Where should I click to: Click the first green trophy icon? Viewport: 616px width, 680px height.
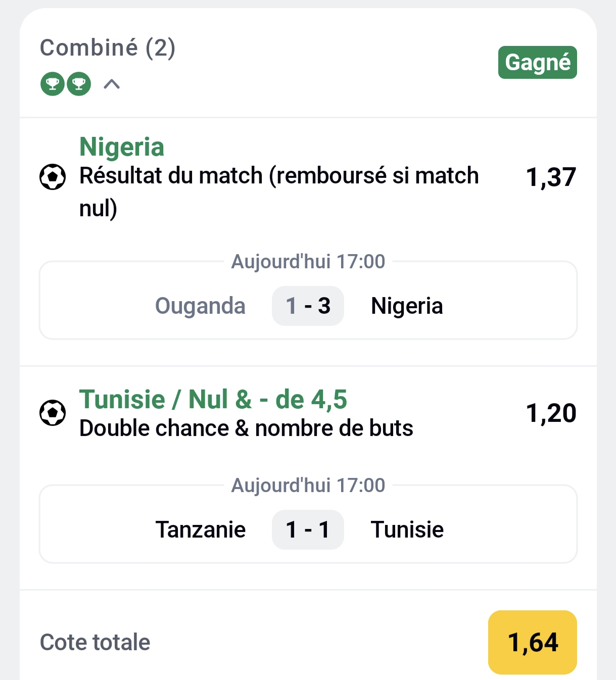click(x=53, y=84)
